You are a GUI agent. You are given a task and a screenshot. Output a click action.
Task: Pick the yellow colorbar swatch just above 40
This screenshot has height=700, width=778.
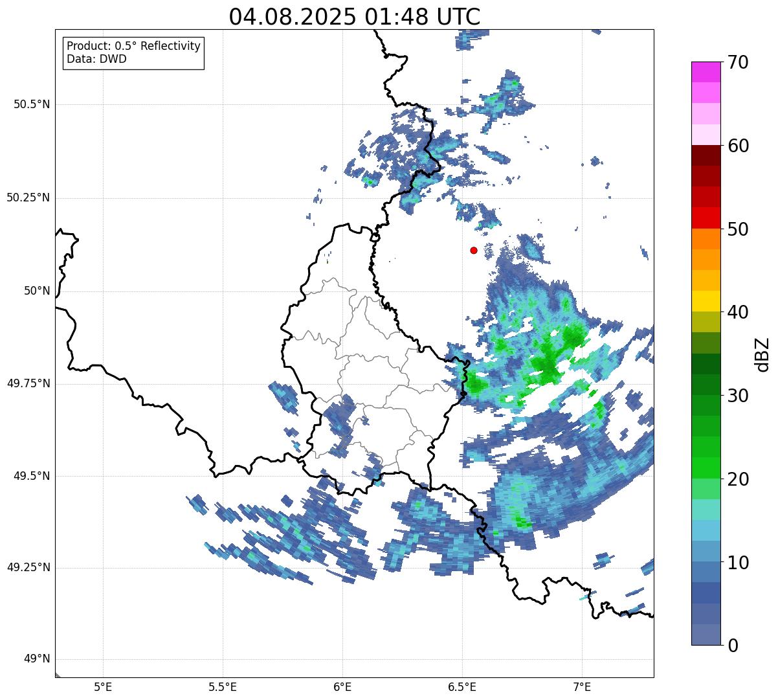705,301
